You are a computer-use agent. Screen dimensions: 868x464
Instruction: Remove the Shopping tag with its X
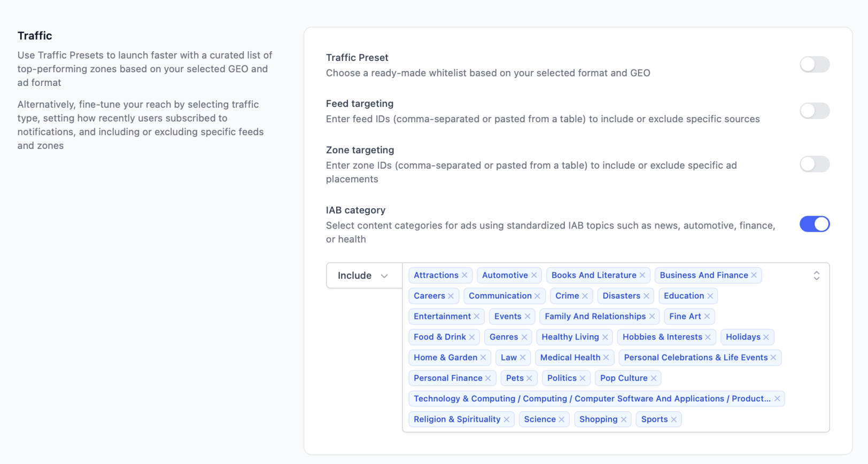(624, 420)
